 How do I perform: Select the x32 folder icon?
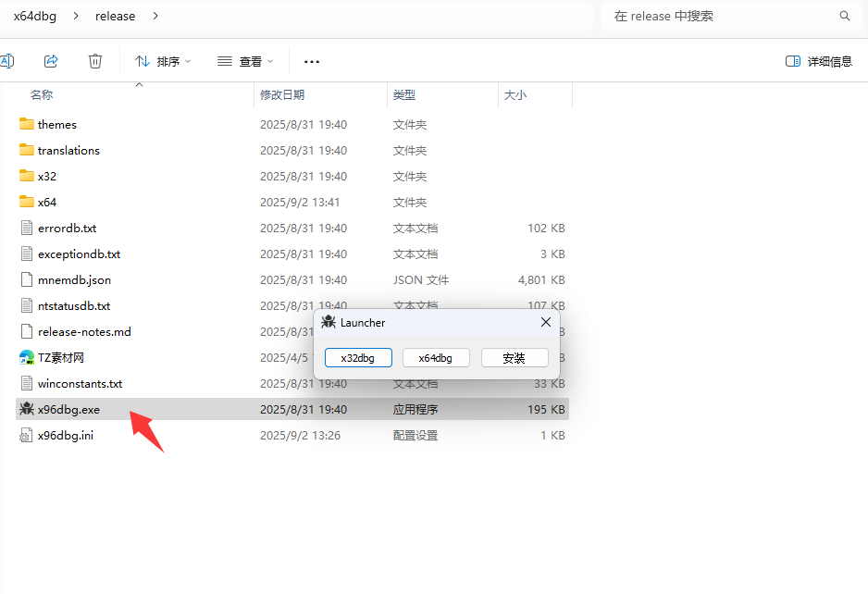coord(27,176)
